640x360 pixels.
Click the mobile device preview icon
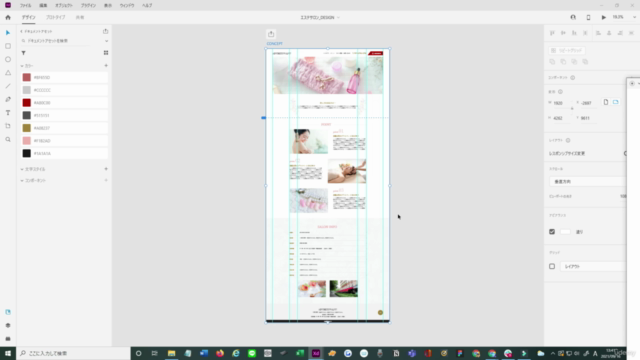click(x=588, y=18)
